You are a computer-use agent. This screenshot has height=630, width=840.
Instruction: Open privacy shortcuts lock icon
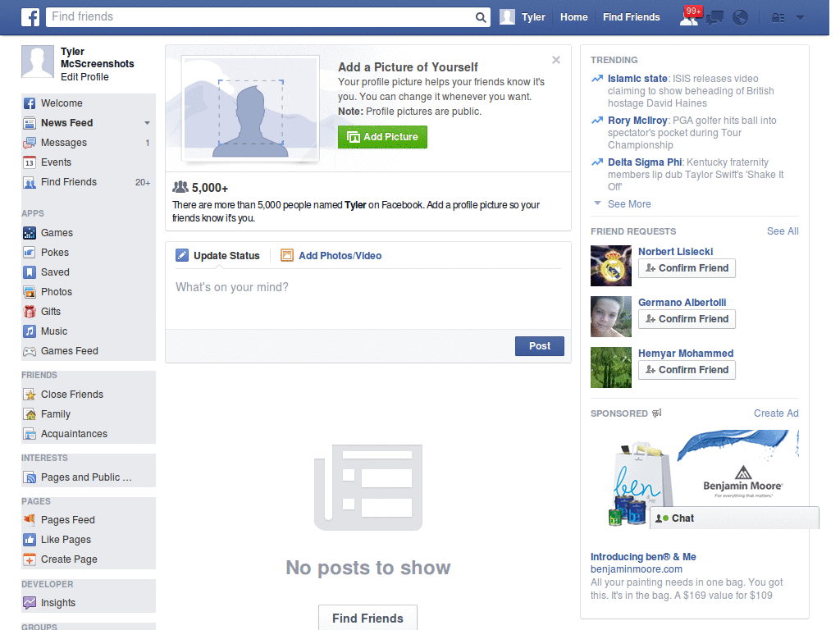778,18
